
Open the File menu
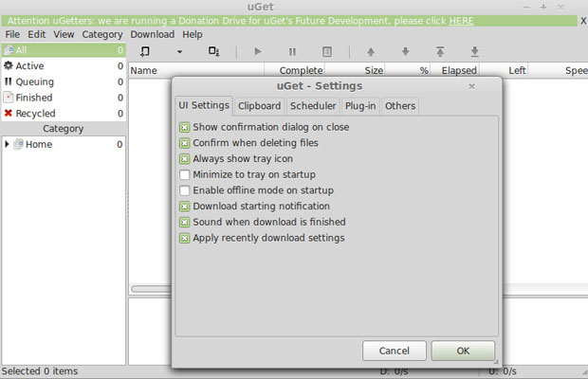click(x=12, y=34)
